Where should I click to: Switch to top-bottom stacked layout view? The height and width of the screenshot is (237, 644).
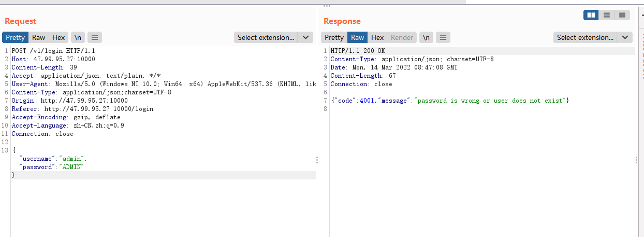click(x=606, y=15)
